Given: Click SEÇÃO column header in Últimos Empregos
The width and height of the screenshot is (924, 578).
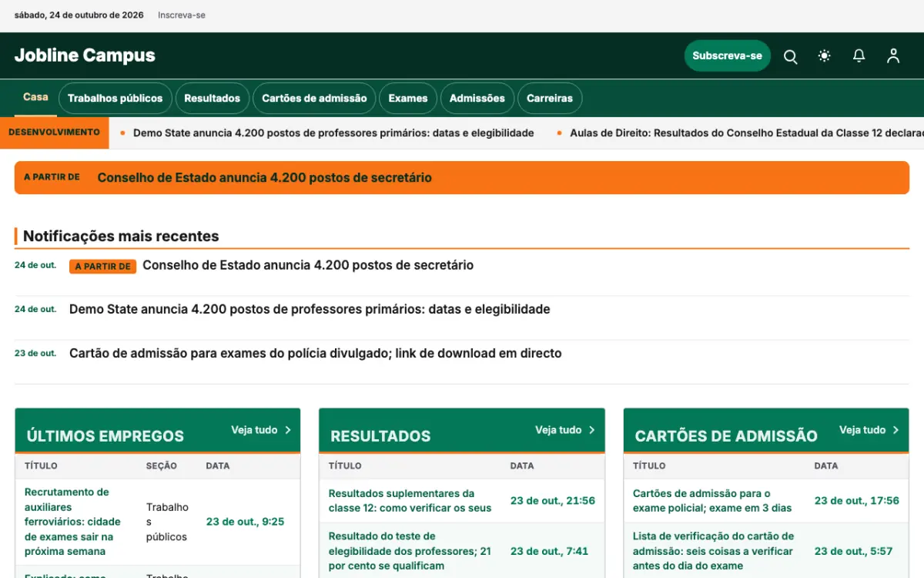Looking at the screenshot, I should tap(162, 465).
